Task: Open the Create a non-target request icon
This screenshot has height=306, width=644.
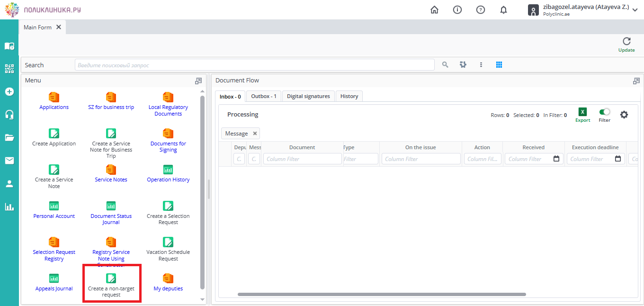Action: tap(111, 278)
